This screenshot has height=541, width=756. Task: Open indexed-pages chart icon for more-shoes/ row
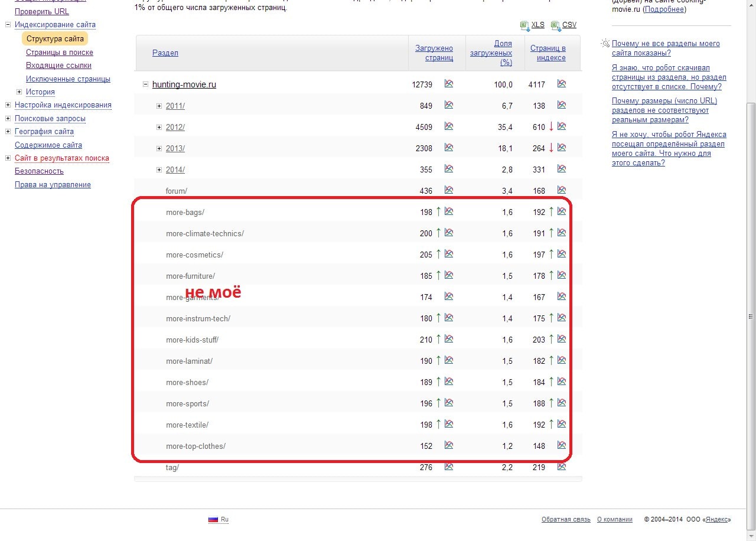tap(562, 382)
